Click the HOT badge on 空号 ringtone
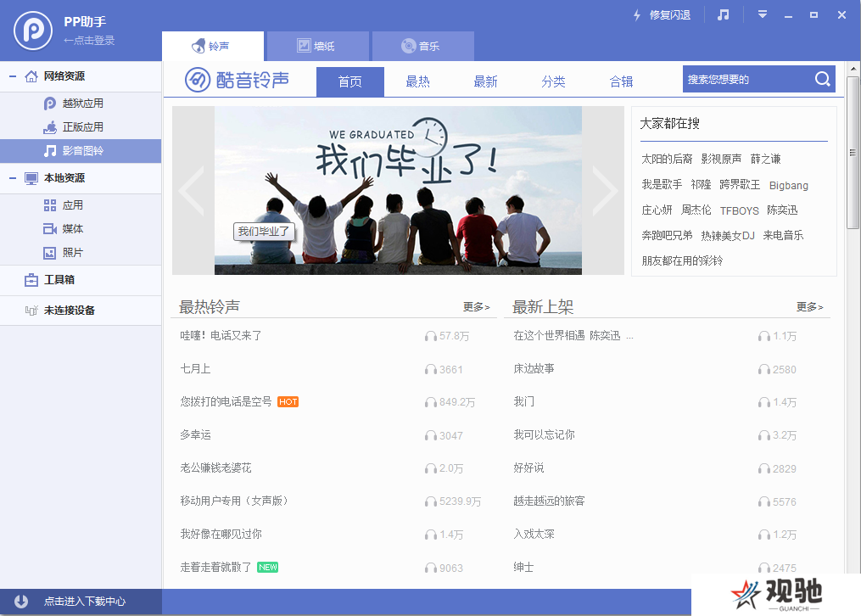 coord(288,402)
